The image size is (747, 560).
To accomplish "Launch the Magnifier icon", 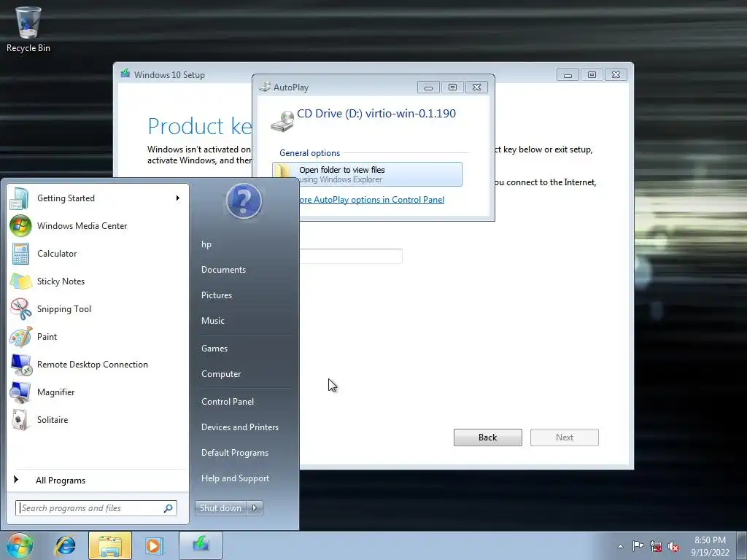I will point(20,392).
